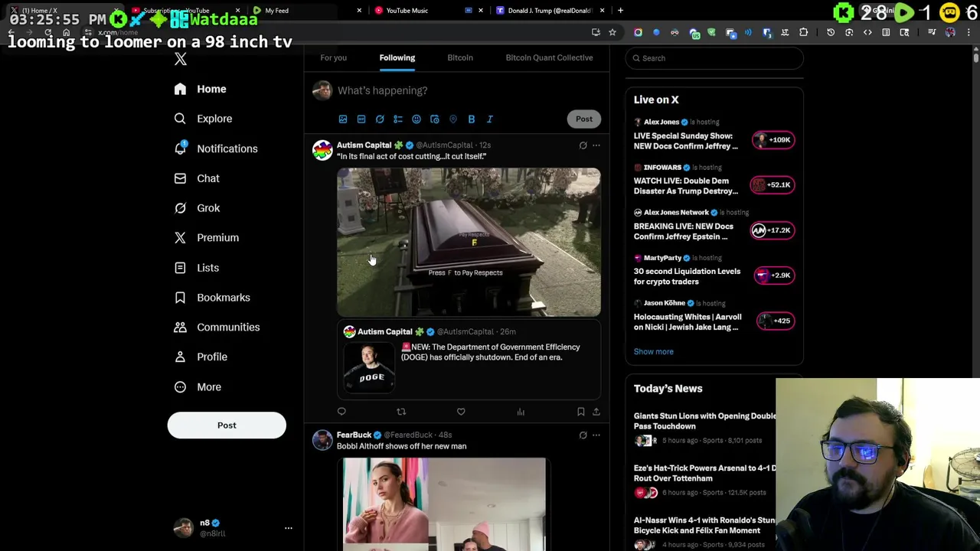Go to Home in sidebar
The height and width of the screenshot is (551, 980).
point(200,89)
